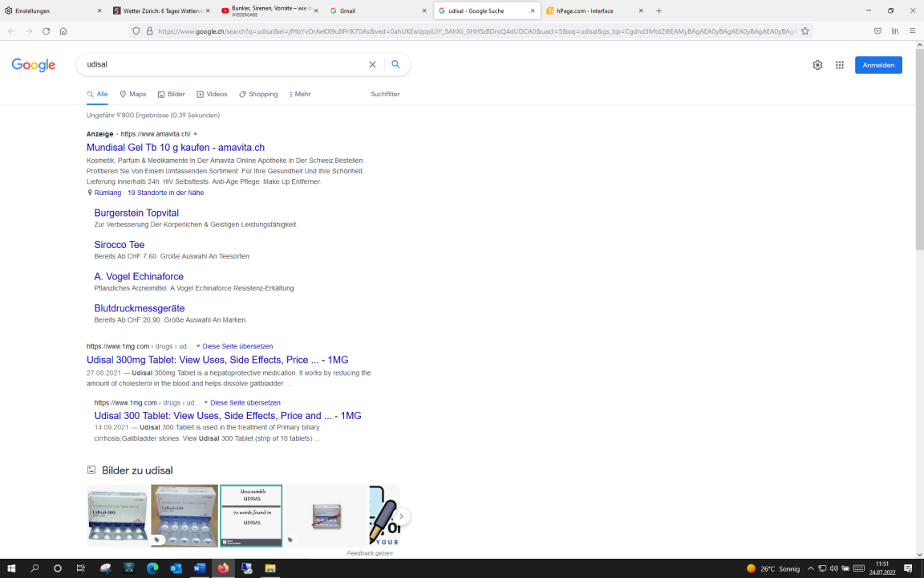Expand dropdown arrow beside first 1mg URL

[198, 346]
